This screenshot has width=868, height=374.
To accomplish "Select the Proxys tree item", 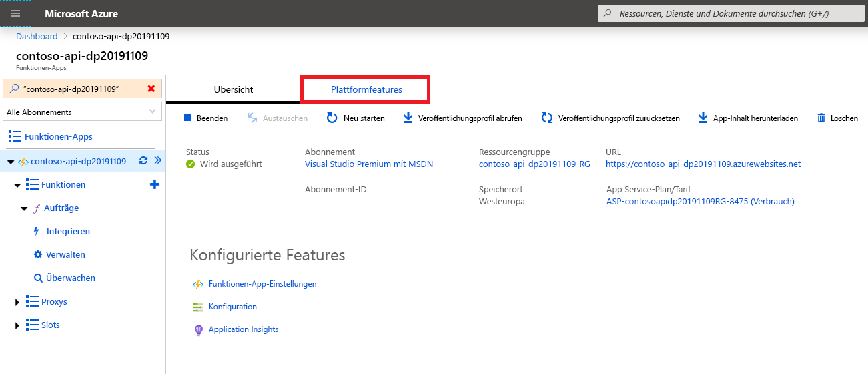I will tap(54, 301).
